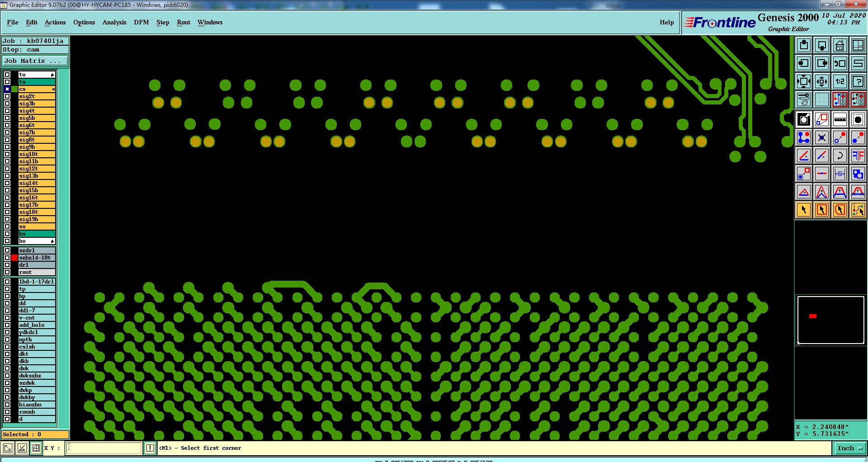The height and width of the screenshot is (462, 868).
Task: Toggle the checkbox for layer v-cut
Action: coord(7,318)
